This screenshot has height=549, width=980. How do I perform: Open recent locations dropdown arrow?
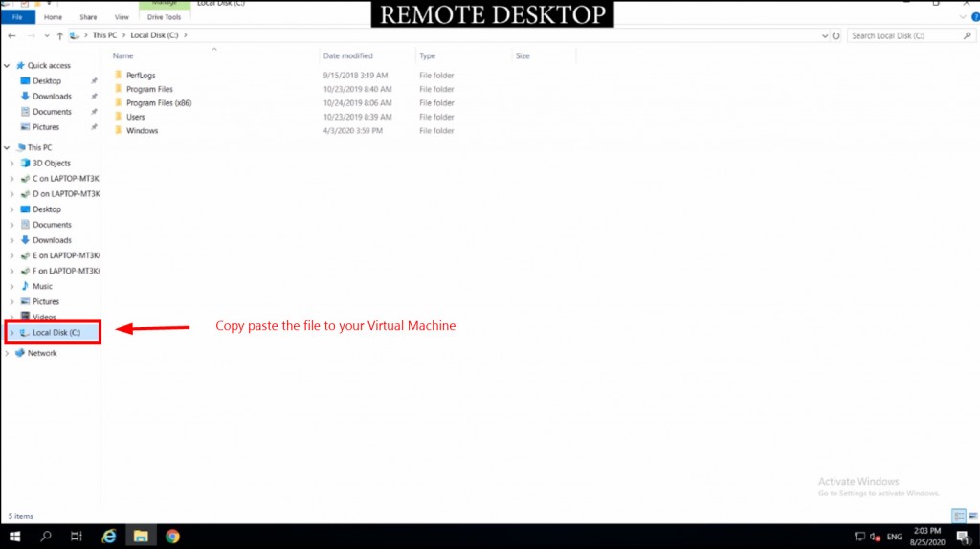(x=47, y=35)
